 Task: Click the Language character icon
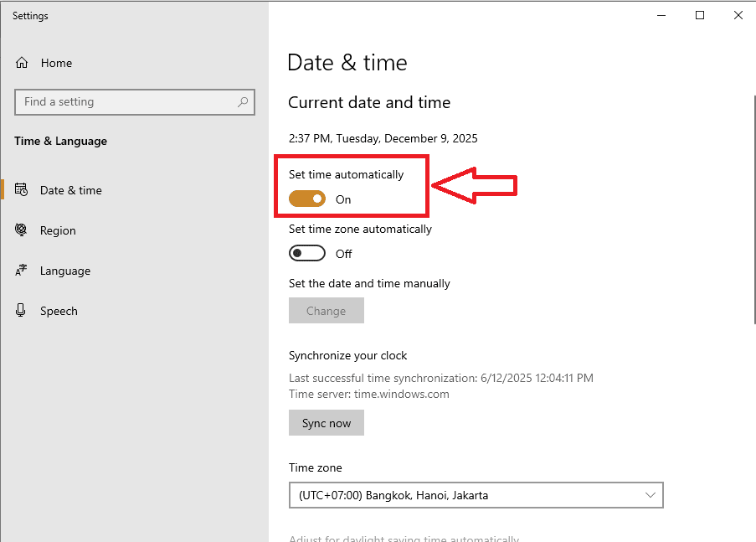click(x=22, y=271)
